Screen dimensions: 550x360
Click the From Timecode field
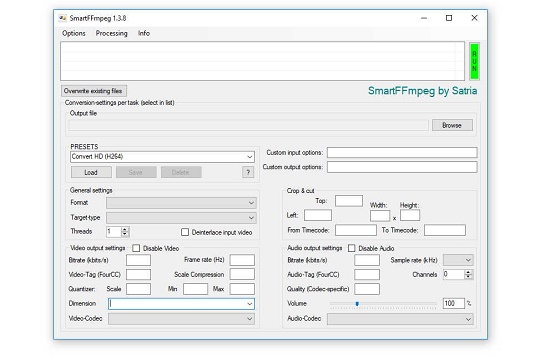click(x=356, y=230)
